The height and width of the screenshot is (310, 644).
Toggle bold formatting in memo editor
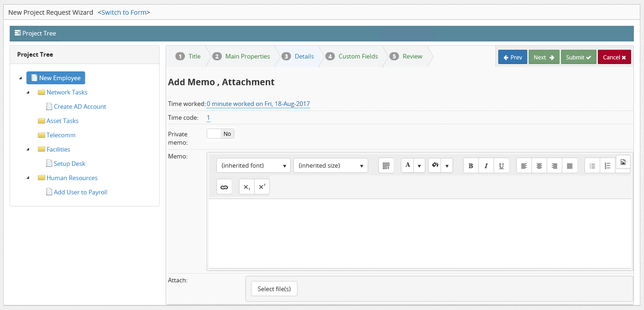tap(471, 166)
